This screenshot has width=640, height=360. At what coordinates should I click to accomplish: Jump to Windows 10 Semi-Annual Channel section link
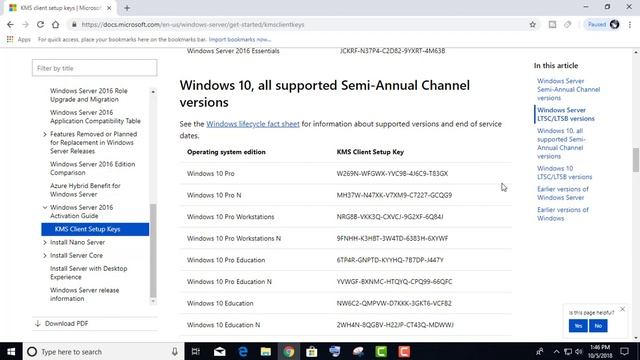(x=561, y=143)
